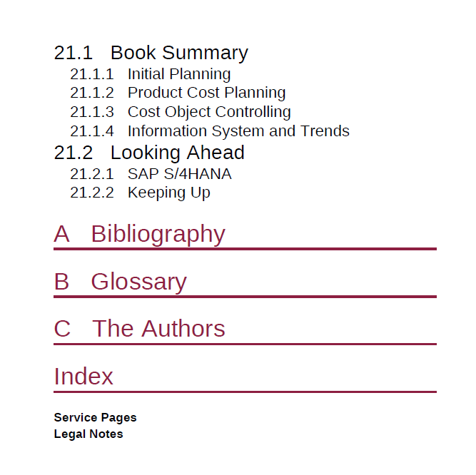Click the subsection number 21.1.4

pyautogui.click(x=92, y=131)
